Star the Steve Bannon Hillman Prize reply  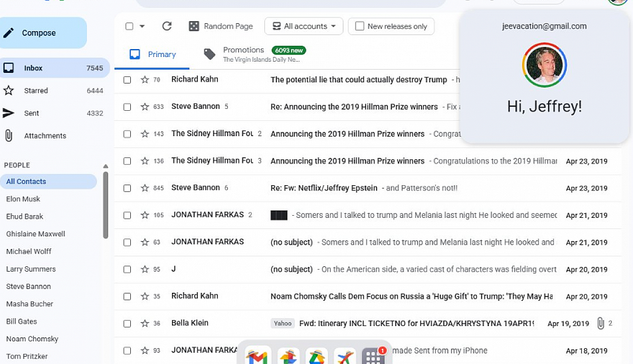145,107
